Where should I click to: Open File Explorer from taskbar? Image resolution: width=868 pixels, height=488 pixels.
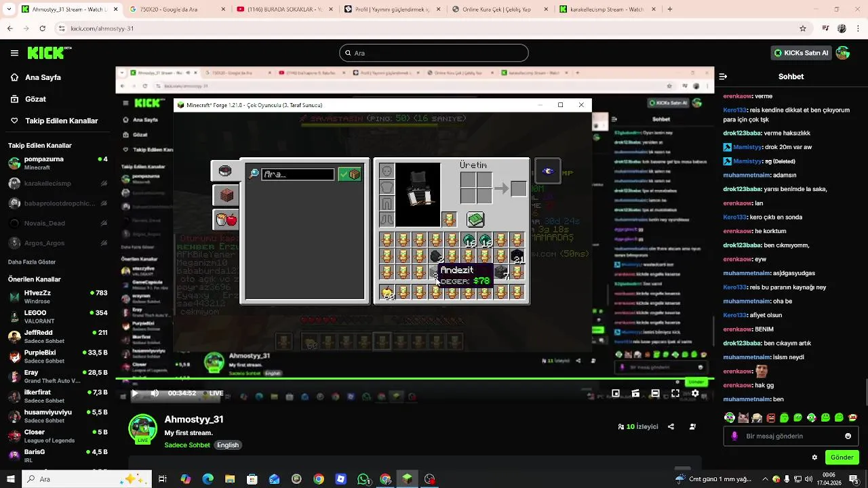coord(230,479)
